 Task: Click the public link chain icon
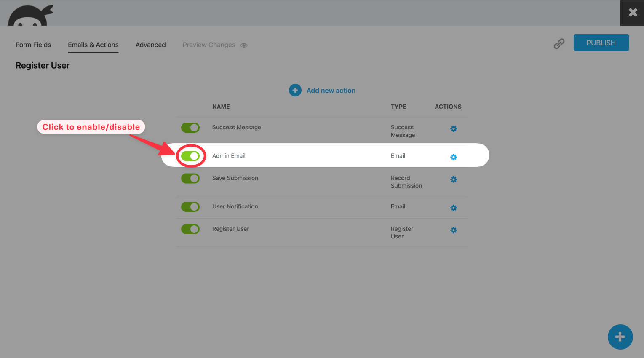[559, 44]
